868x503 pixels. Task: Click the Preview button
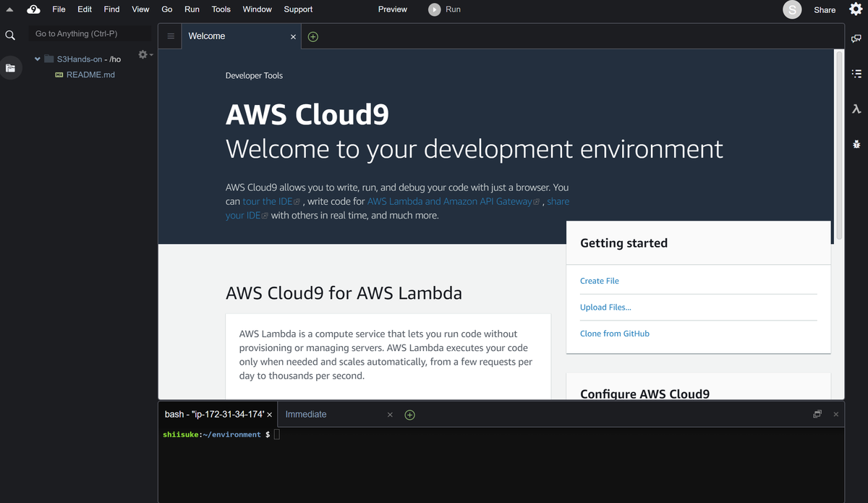393,9
